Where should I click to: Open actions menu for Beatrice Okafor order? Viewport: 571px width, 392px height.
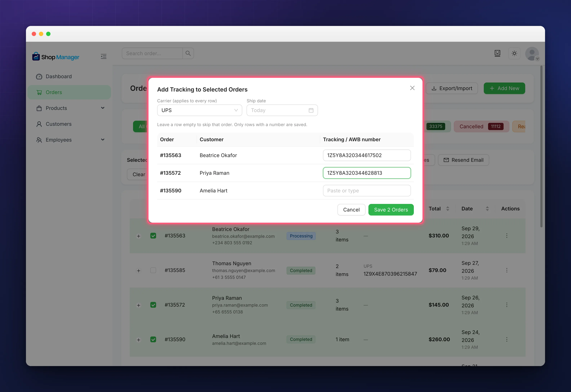tap(506, 236)
